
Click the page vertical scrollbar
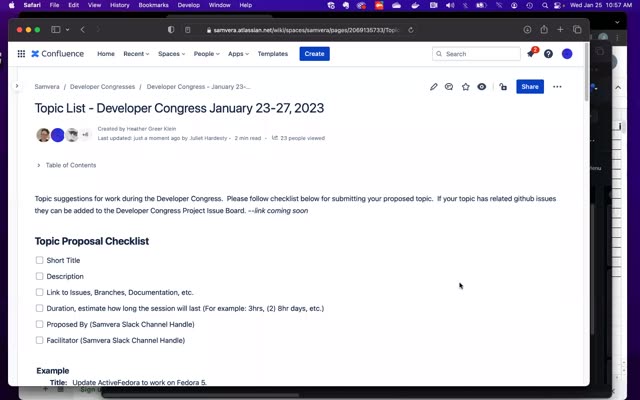(x=587, y=73)
